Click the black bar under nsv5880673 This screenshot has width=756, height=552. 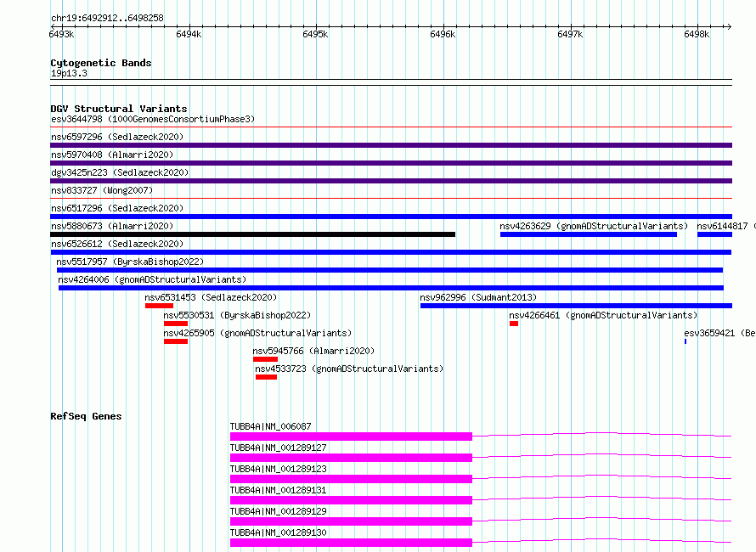click(x=252, y=234)
